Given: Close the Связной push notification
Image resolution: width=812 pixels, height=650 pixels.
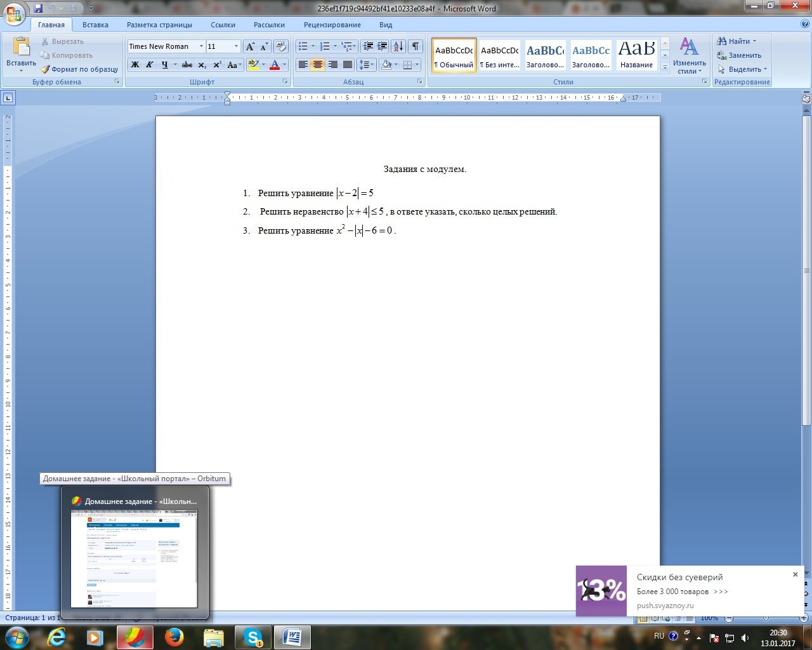Looking at the screenshot, I should point(796,574).
